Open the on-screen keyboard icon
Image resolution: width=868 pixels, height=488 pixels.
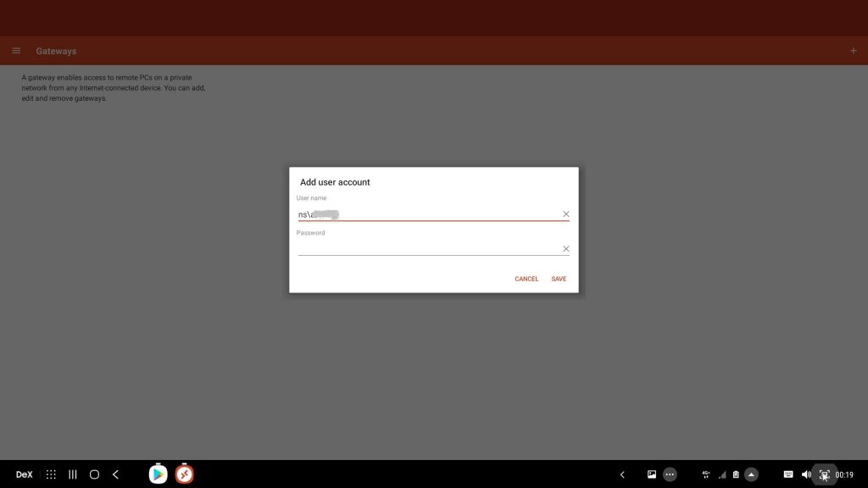pyautogui.click(x=788, y=474)
